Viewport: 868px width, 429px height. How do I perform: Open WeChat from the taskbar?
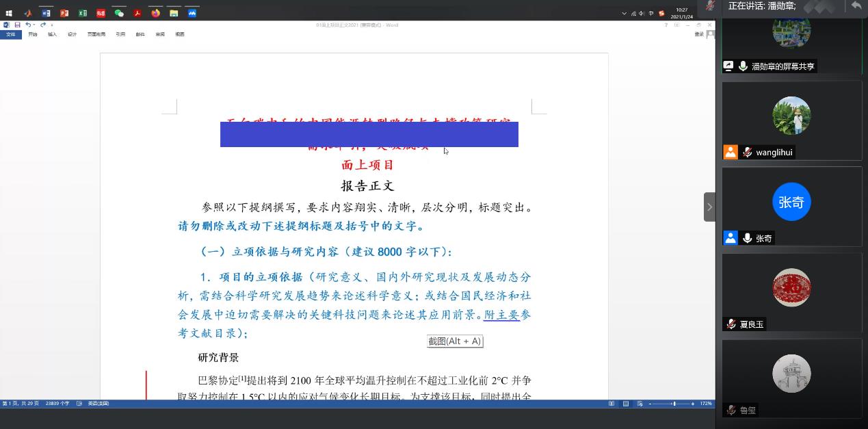tap(118, 12)
